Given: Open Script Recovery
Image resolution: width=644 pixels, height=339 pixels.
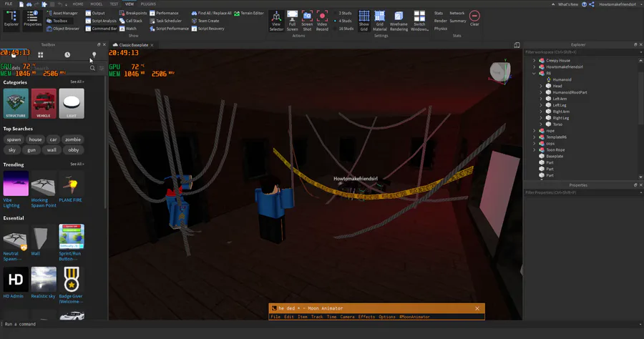Looking at the screenshot, I should point(208,29).
